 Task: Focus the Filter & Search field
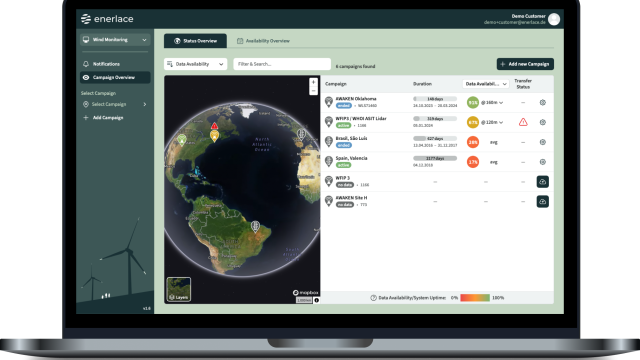coord(282,64)
